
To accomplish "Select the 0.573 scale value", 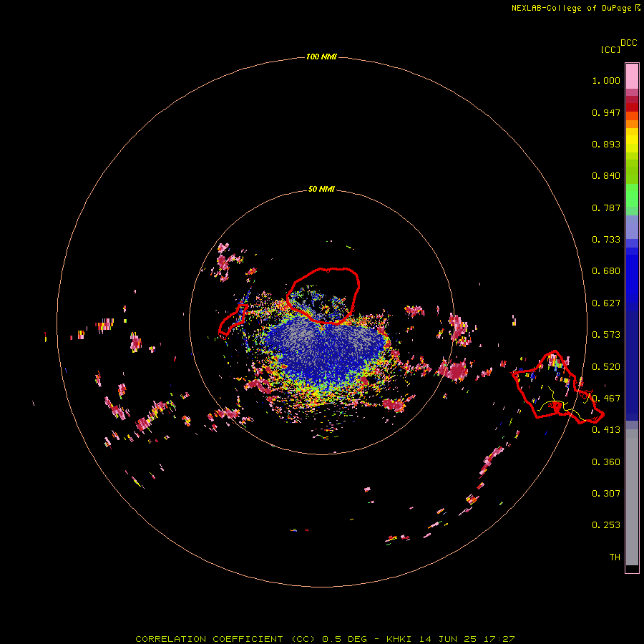I will 606,335.
